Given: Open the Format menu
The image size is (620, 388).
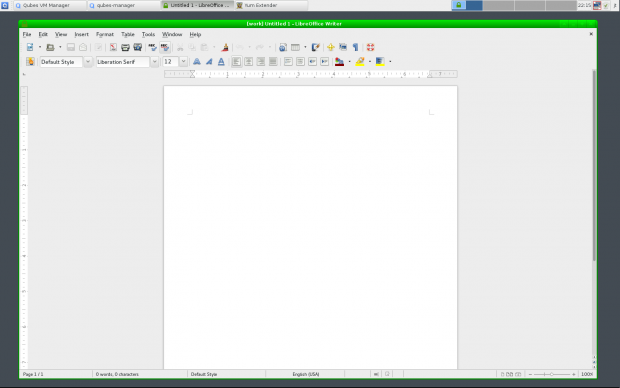Looking at the screenshot, I should click(x=105, y=34).
